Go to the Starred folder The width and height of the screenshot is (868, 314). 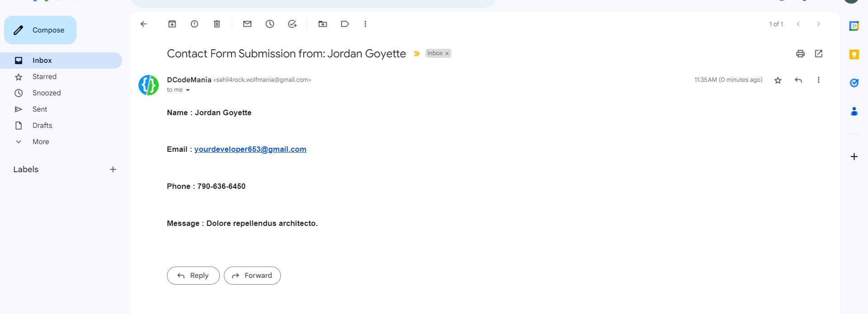44,77
